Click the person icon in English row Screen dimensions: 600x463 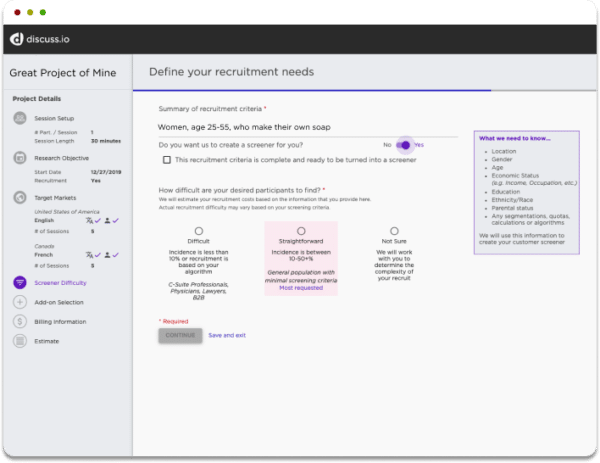point(108,220)
